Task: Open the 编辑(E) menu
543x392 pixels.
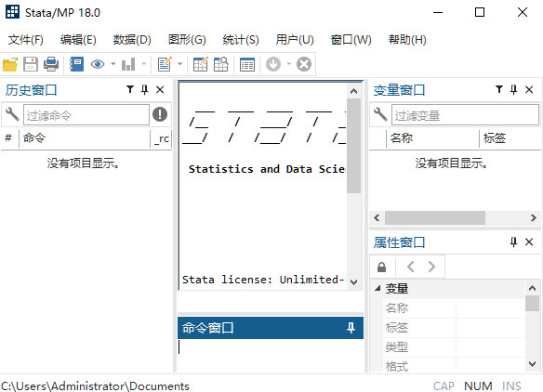Action: (x=78, y=40)
